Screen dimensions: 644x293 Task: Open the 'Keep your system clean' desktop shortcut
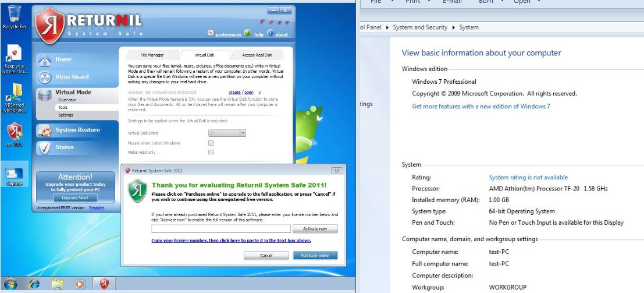pos(15,58)
